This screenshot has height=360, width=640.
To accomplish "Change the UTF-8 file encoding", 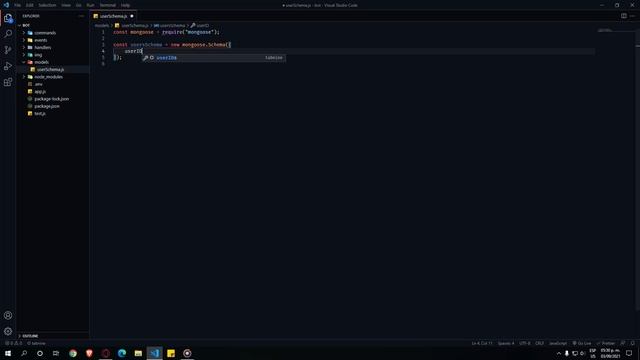I will (x=524, y=343).
